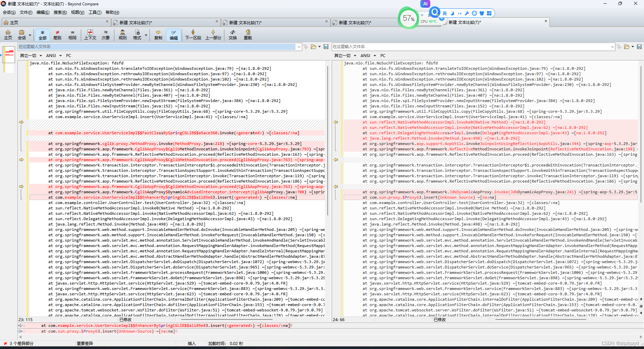This screenshot has height=349, width=644.
Task: Click the 57% CPU monitor widget
Action: tap(408, 18)
